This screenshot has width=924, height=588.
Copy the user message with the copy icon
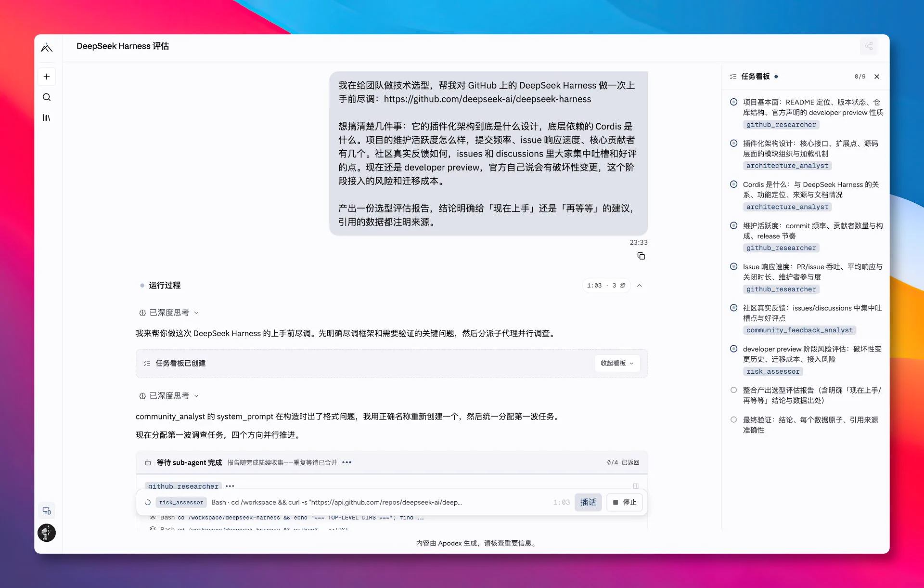pos(641,256)
